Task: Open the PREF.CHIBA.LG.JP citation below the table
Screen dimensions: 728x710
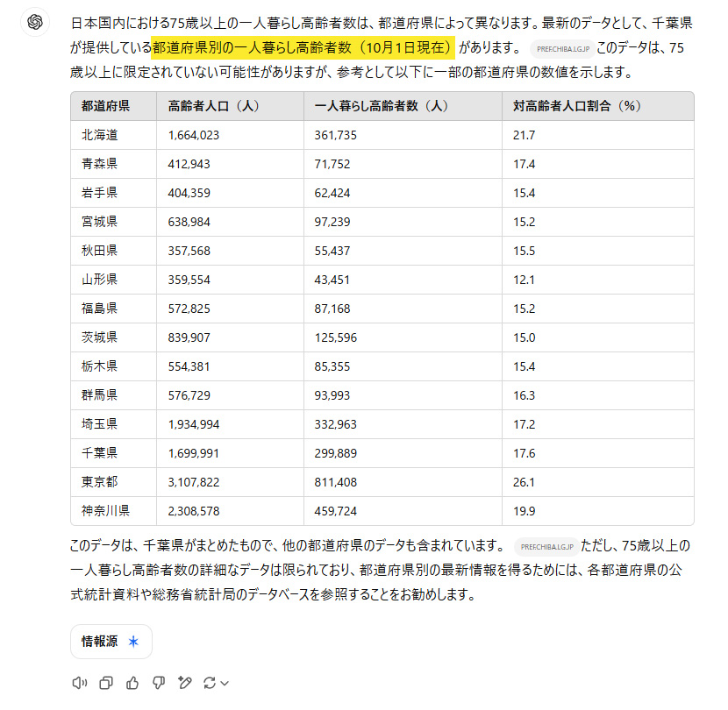Action: [x=546, y=547]
